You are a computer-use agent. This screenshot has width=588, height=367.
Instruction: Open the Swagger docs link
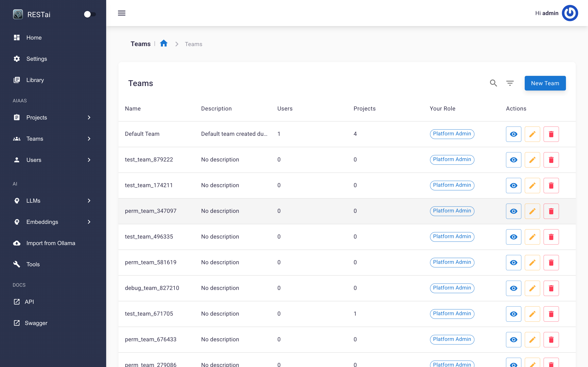coord(36,323)
